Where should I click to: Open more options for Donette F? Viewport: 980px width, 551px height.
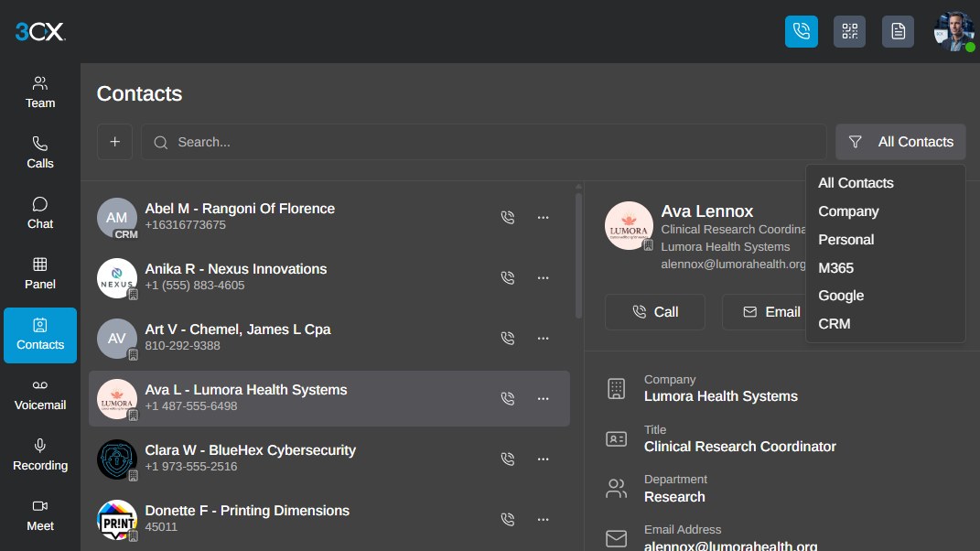(544, 519)
